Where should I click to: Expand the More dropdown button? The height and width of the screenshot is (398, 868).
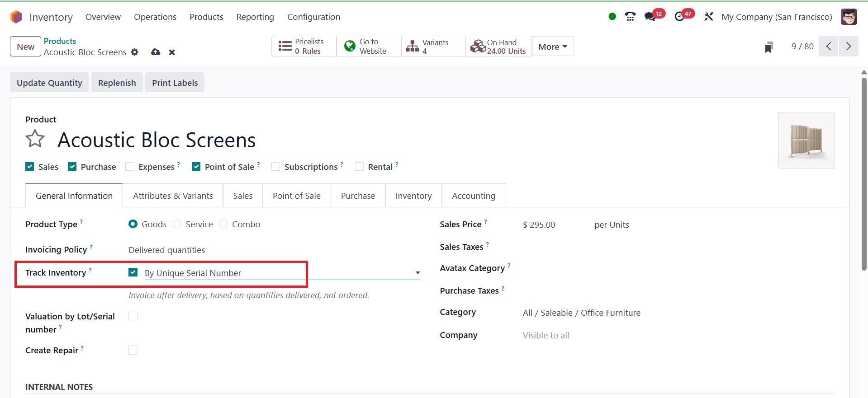(552, 47)
